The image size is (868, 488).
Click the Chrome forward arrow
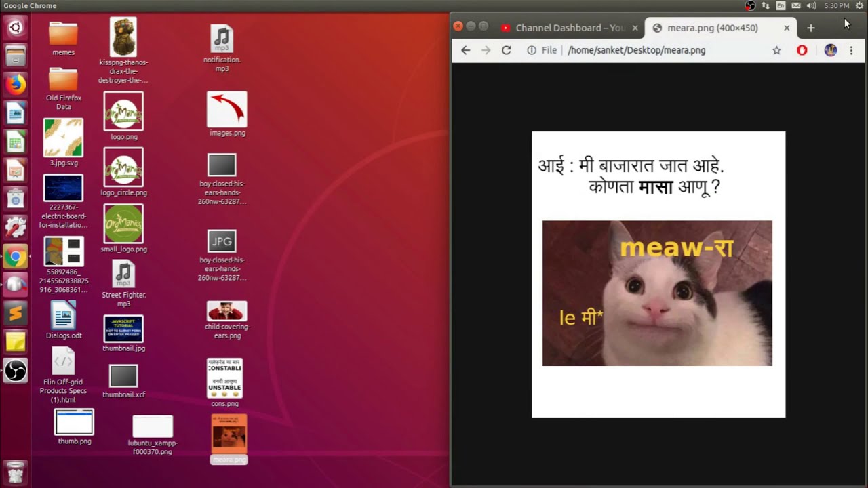click(486, 50)
